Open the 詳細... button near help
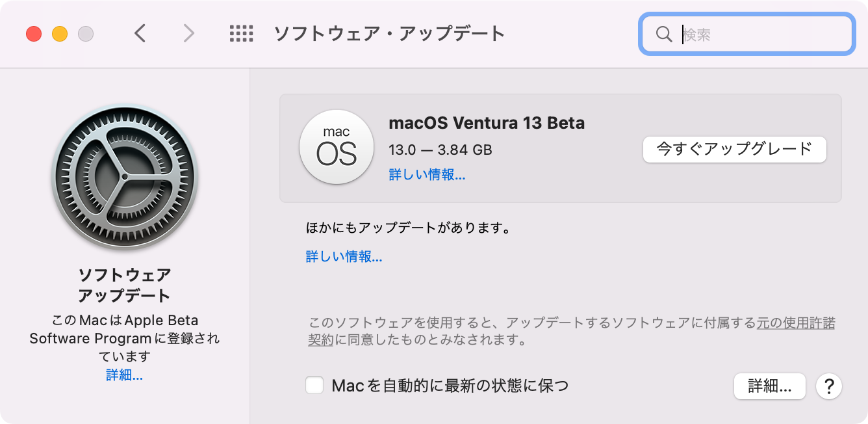This screenshot has width=868, height=424. click(770, 386)
